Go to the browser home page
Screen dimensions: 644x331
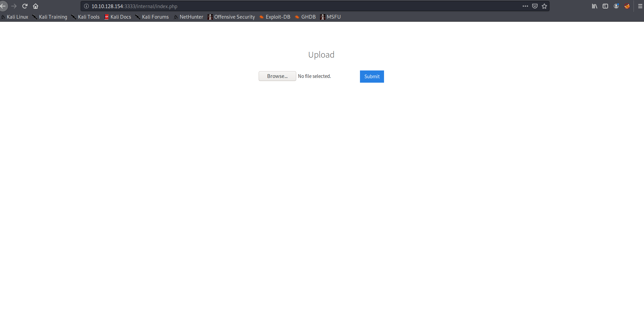36,6
